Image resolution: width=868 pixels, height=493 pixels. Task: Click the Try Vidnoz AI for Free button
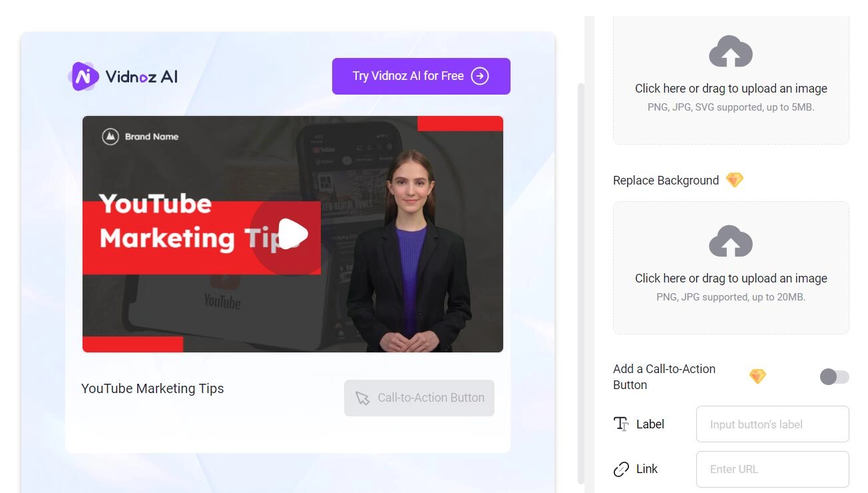tap(421, 76)
